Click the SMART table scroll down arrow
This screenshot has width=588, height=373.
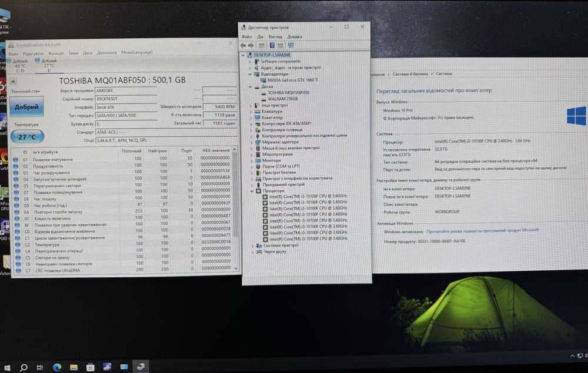pos(236,268)
